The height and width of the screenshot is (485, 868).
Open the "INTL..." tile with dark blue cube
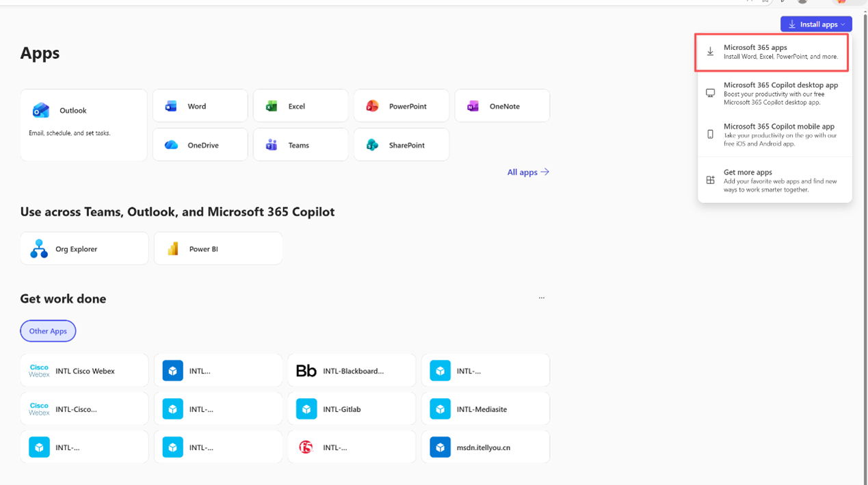218,371
